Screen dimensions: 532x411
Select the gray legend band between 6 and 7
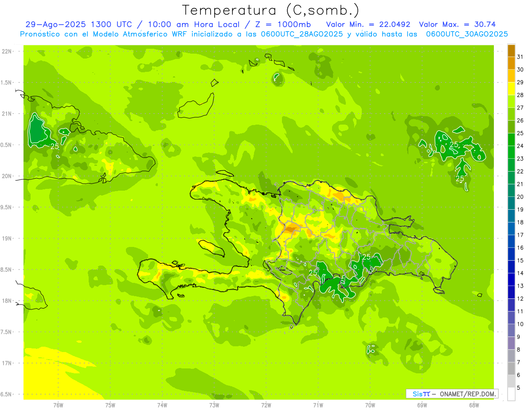click(x=511, y=368)
